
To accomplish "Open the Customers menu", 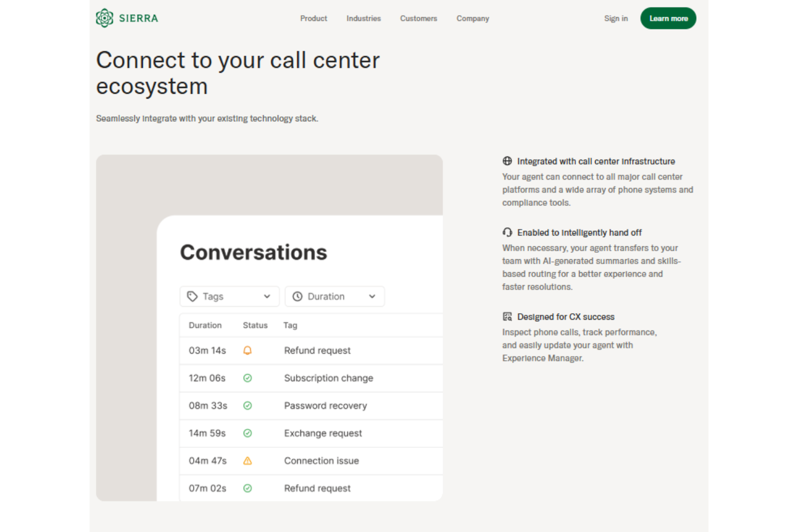I will tap(418, 18).
